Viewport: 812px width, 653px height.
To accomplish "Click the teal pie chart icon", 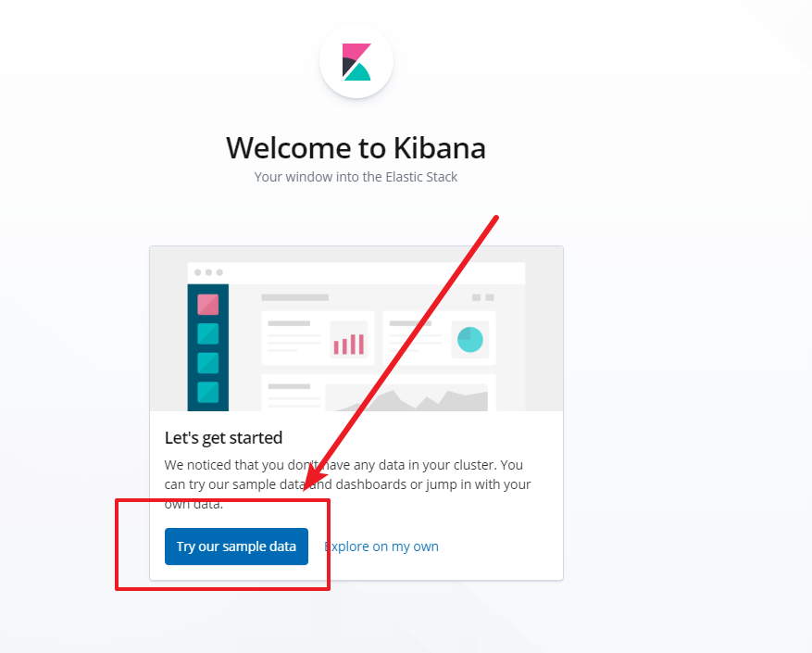I will pyautogui.click(x=469, y=339).
